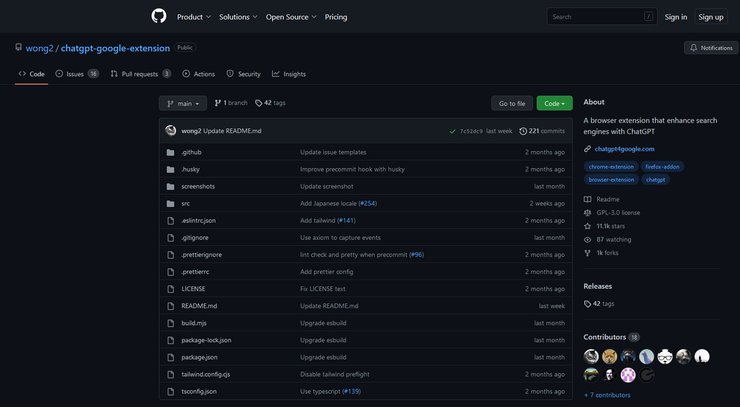Open the green Code dropdown
Viewport: 740px width, 407px height.
[x=554, y=103]
